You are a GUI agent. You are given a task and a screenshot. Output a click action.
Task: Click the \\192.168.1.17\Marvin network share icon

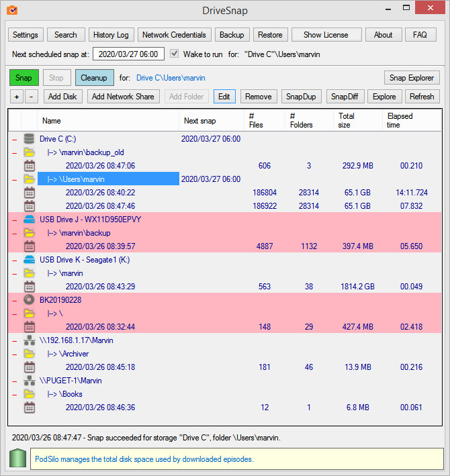click(29, 340)
